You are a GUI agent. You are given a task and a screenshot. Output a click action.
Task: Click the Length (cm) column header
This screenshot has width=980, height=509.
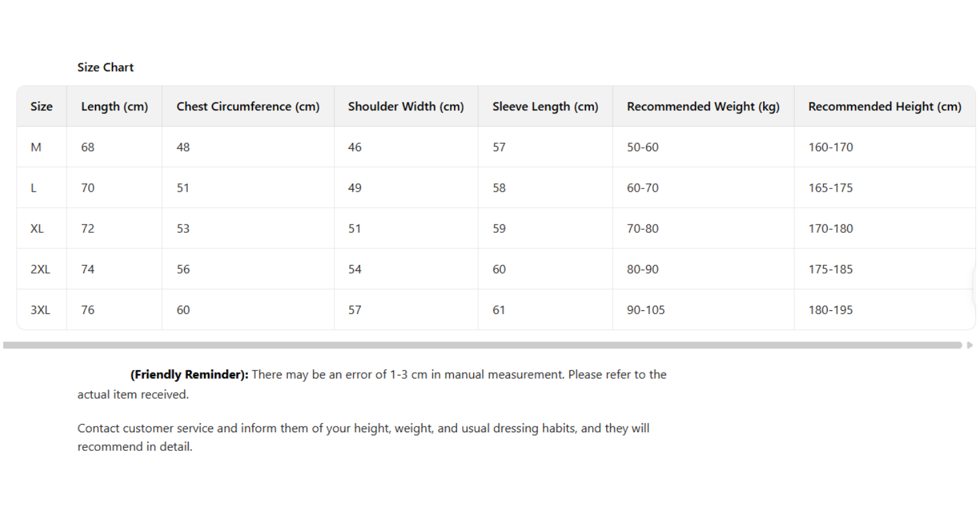coord(114,106)
